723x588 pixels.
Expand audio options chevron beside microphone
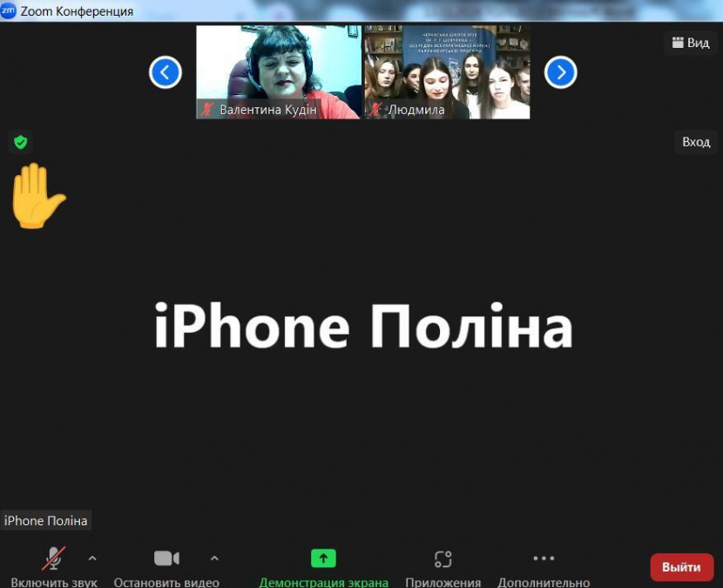click(x=92, y=558)
